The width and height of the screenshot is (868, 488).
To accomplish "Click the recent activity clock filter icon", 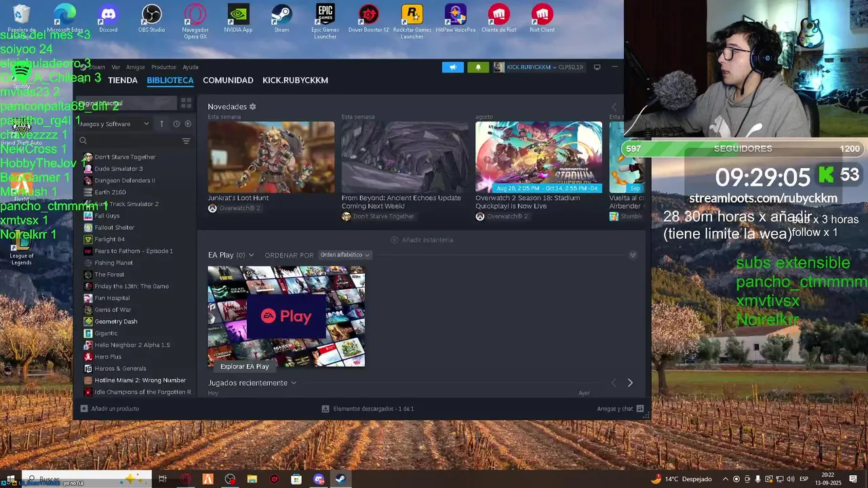I will (176, 124).
